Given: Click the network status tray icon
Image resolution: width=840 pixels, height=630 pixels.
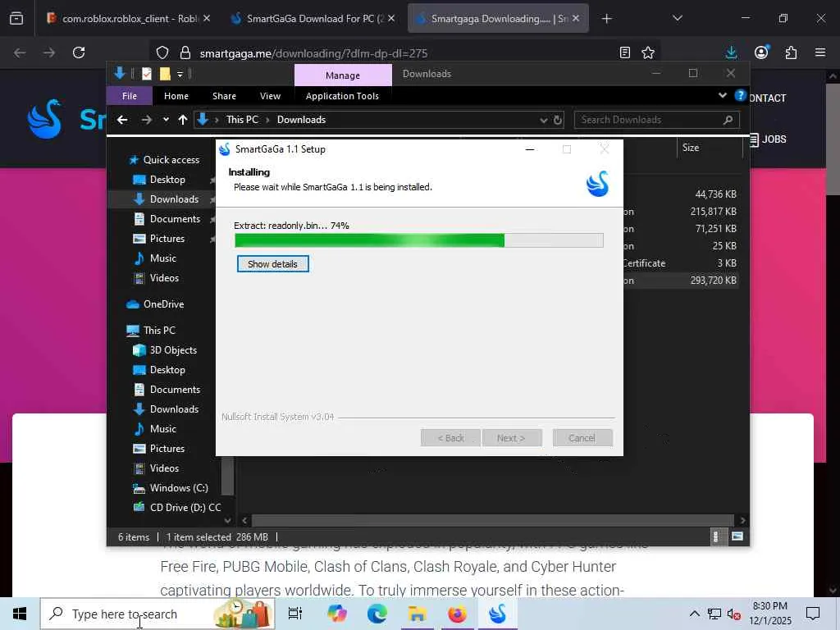Looking at the screenshot, I should coord(714,614).
